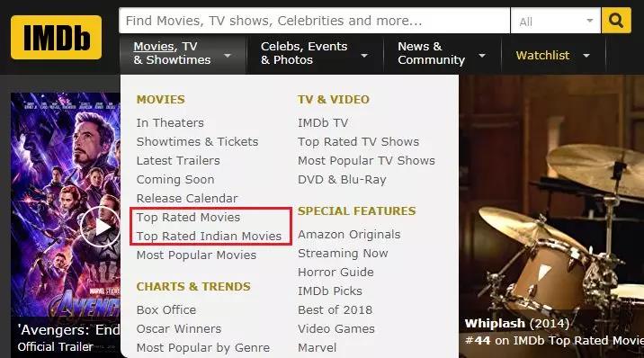Go to In Theaters
The height and width of the screenshot is (358, 644).
[170, 122]
